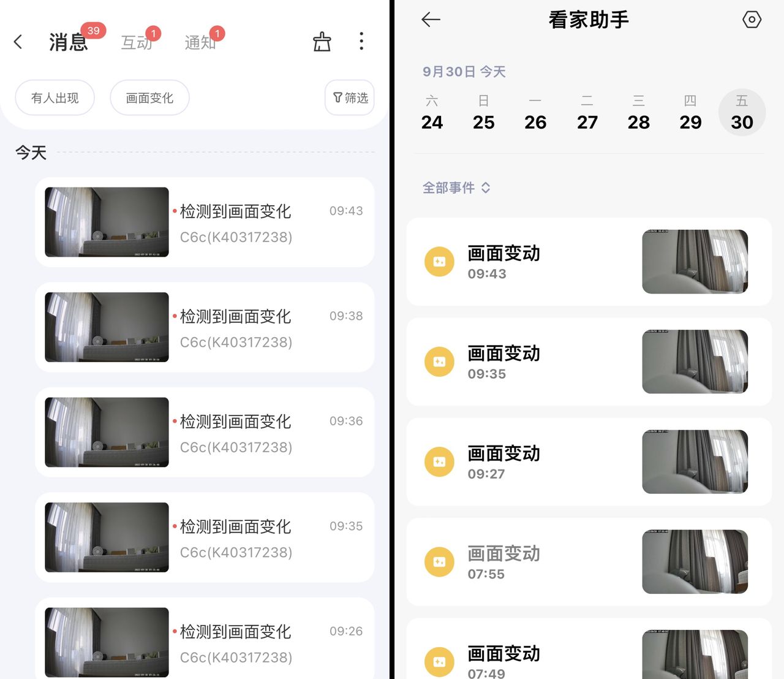Screen dimensions: 784x679
Task: Open the three-dot more options menu
Action: pyautogui.click(x=361, y=41)
